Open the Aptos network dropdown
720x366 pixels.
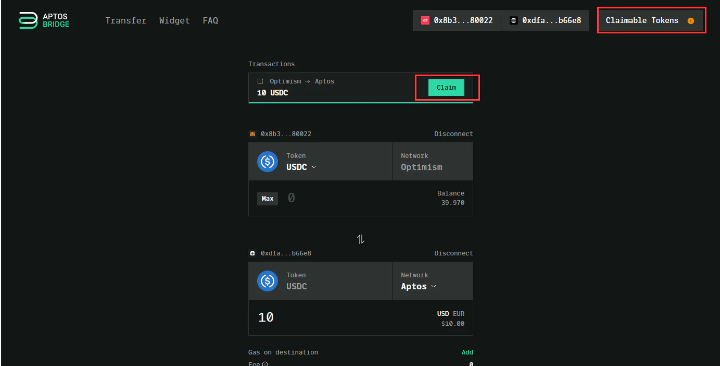click(418, 286)
